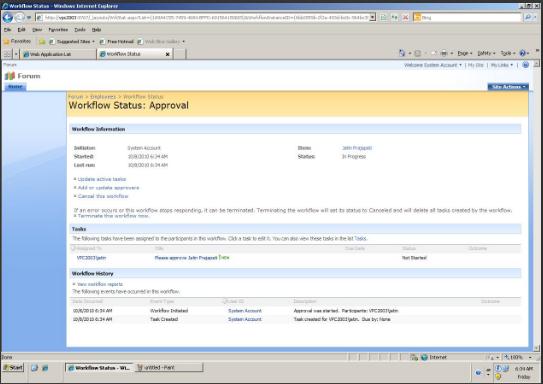This screenshot has width=543, height=384.
Task: Open the View menu
Action: click(x=37, y=30)
